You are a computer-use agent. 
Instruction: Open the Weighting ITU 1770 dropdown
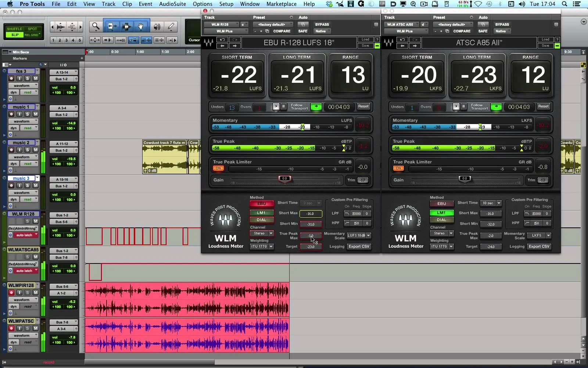coord(262,247)
